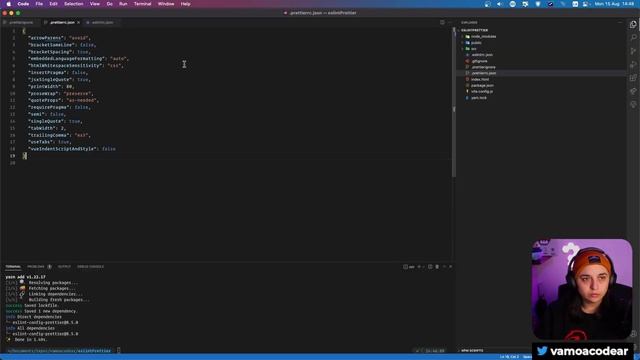640x360 pixels.
Task: Click the line and column status bar entry
Action: point(509,357)
